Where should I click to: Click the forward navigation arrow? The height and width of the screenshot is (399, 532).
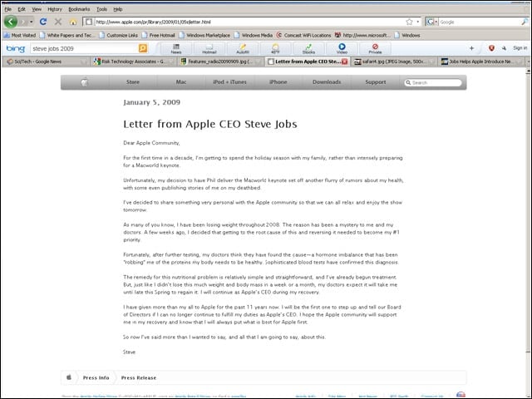click(x=23, y=22)
